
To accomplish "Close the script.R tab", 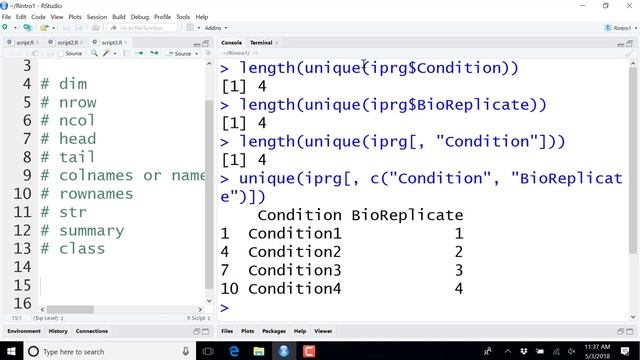I will coord(37,42).
